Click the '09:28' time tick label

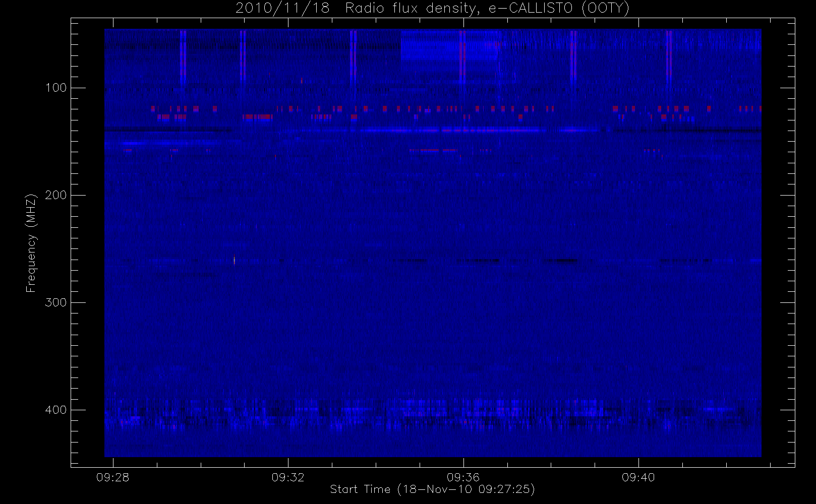tap(113, 477)
